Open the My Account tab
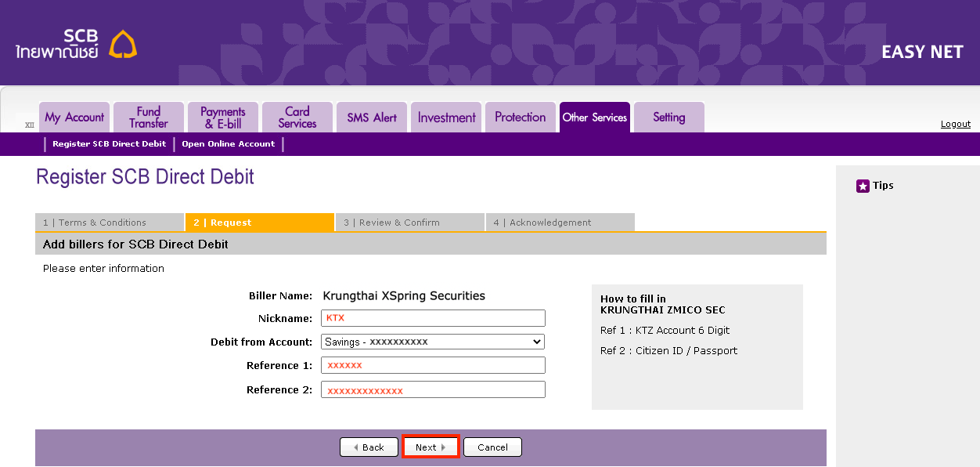The width and height of the screenshot is (980, 467). point(74,118)
